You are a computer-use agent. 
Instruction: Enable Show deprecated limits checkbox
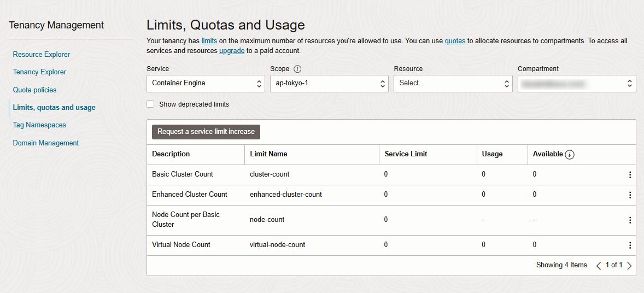pyautogui.click(x=150, y=104)
